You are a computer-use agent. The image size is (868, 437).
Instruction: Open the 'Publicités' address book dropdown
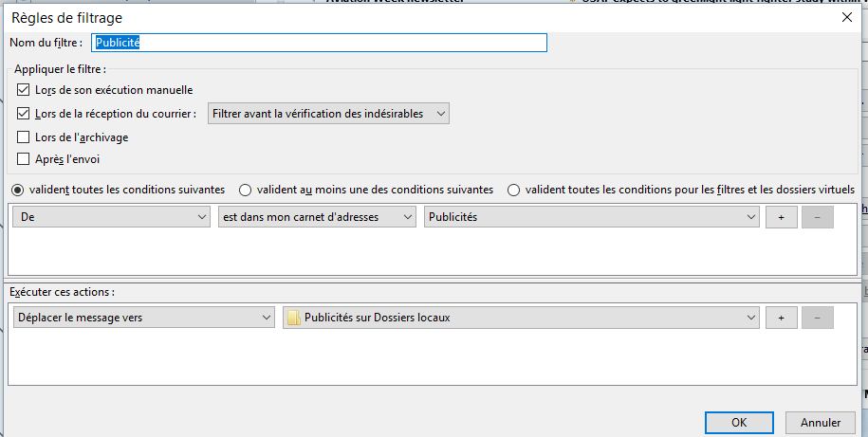tap(592, 217)
